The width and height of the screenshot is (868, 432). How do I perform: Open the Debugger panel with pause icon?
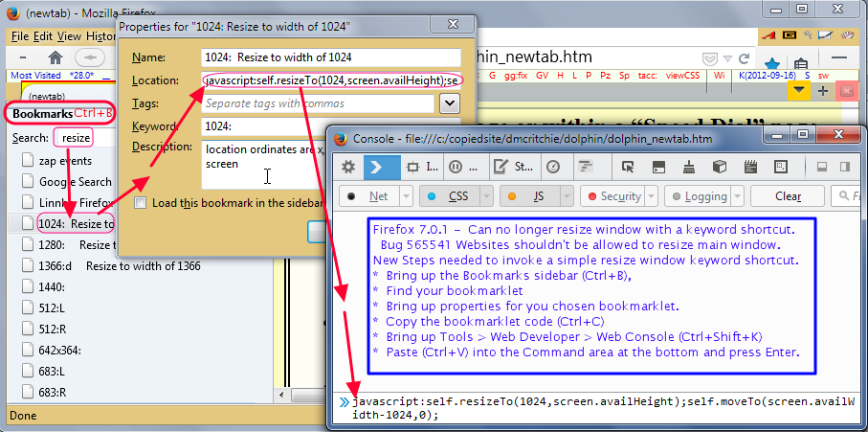464,167
